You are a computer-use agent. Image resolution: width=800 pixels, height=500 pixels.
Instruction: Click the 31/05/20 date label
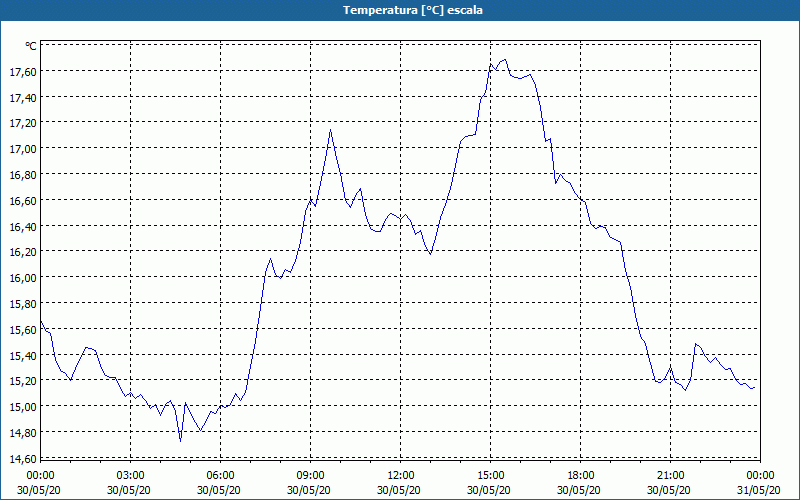point(759,490)
